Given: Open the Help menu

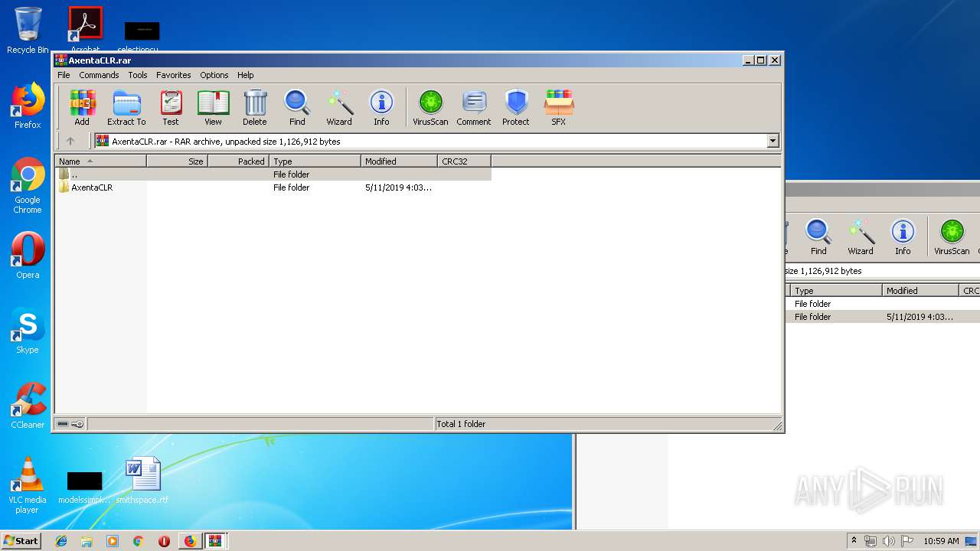Looking at the screenshot, I should pyautogui.click(x=245, y=75).
